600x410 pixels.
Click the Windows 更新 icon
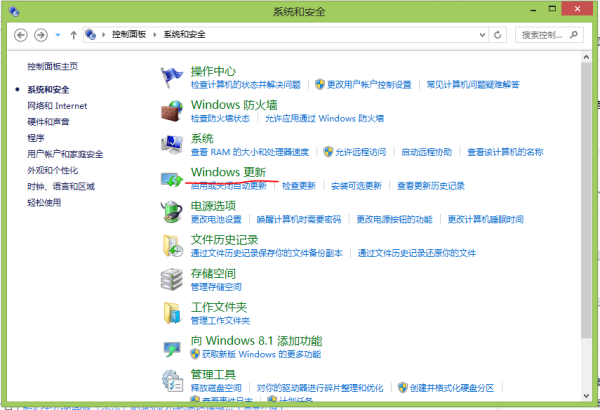[x=172, y=178]
